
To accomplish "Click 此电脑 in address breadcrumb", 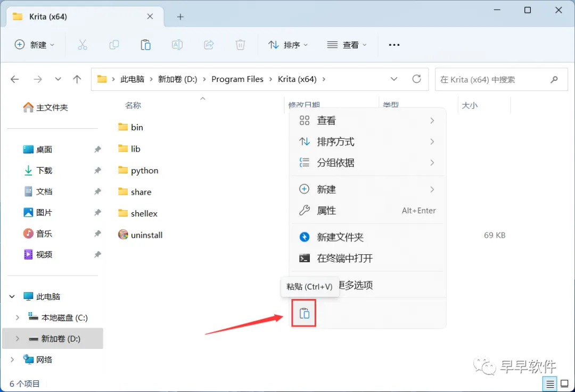I will 133,79.
